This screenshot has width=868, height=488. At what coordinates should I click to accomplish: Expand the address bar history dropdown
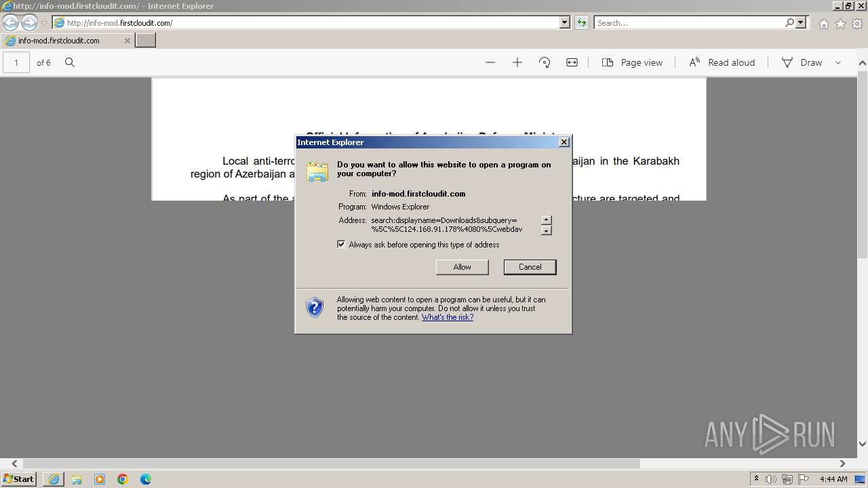pyautogui.click(x=565, y=23)
